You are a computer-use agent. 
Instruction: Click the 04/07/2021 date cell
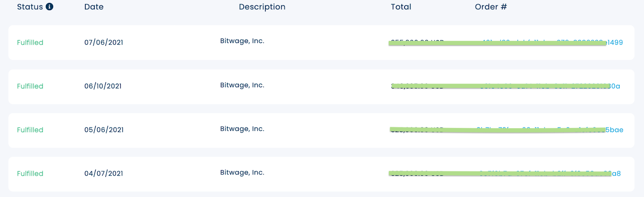click(x=104, y=174)
